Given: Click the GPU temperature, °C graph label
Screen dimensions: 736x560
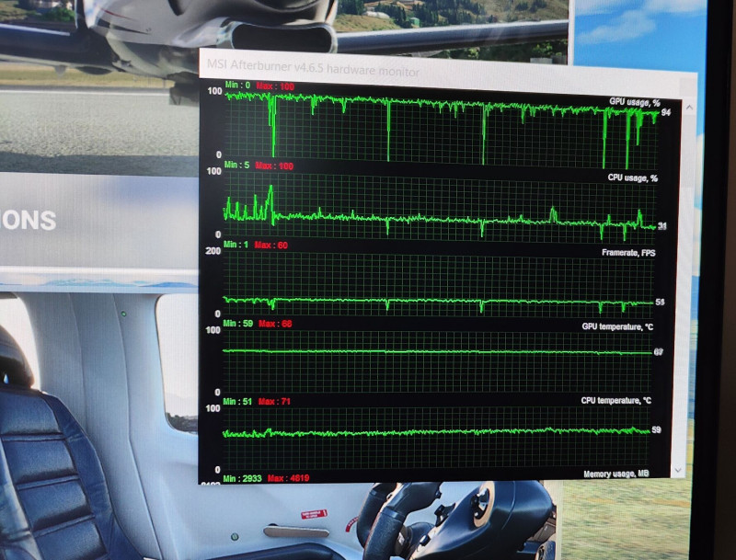Looking at the screenshot, I should click(617, 326).
